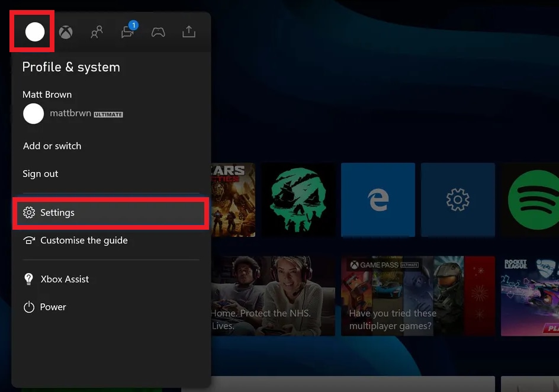Select the mattbrwn profile avatar
This screenshot has width=559, height=392.
33,114
